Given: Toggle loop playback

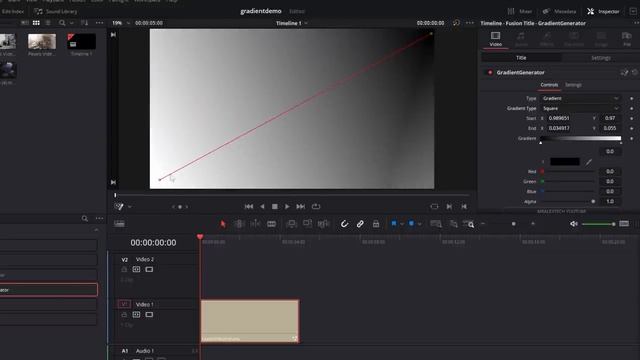Looking at the screenshot, I should (x=316, y=207).
